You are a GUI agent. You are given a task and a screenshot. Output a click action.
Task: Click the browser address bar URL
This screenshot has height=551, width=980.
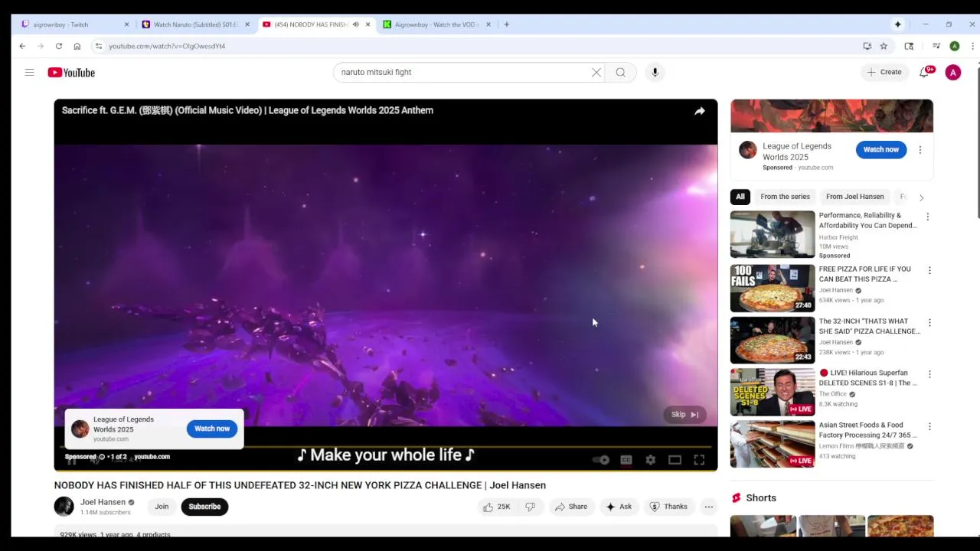(167, 46)
